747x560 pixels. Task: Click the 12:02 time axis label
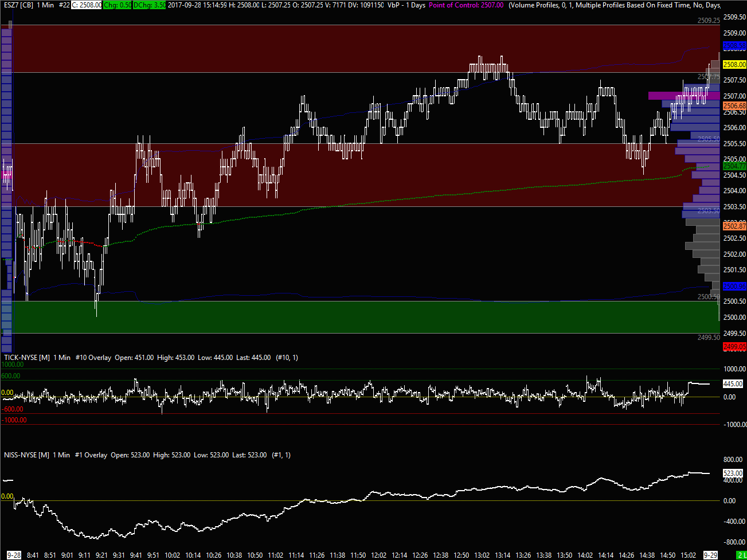379,555
